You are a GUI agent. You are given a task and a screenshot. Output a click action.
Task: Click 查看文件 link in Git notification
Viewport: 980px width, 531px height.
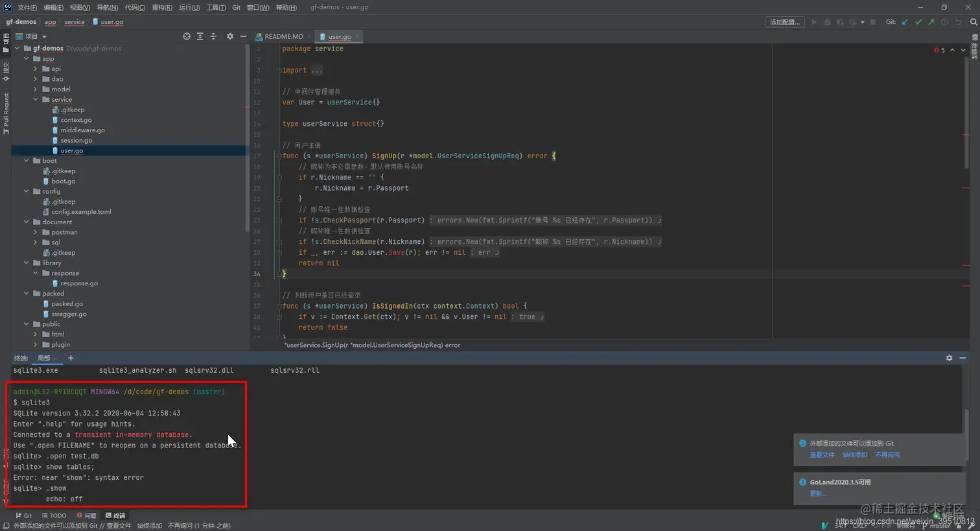[x=822, y=454]
